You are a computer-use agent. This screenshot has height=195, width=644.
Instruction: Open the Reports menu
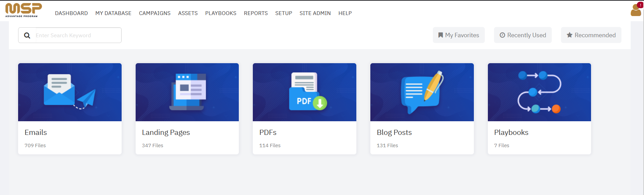[256, 13]
